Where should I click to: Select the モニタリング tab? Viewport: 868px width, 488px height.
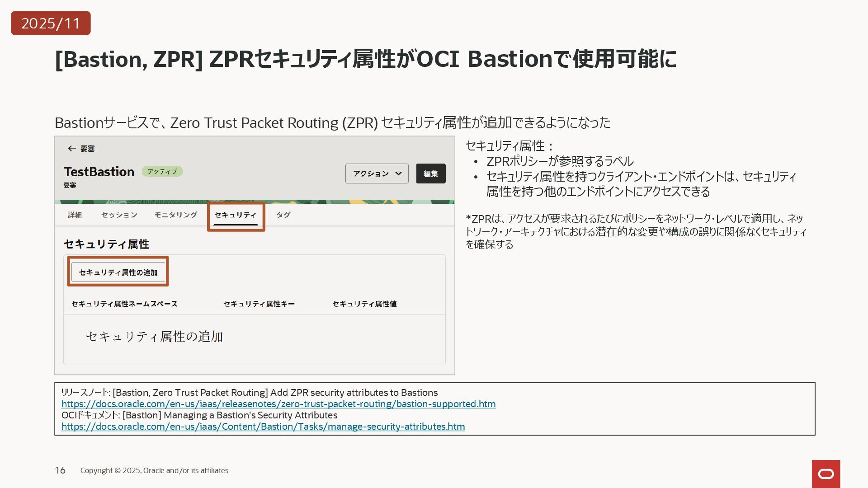[x=176, y=215]
